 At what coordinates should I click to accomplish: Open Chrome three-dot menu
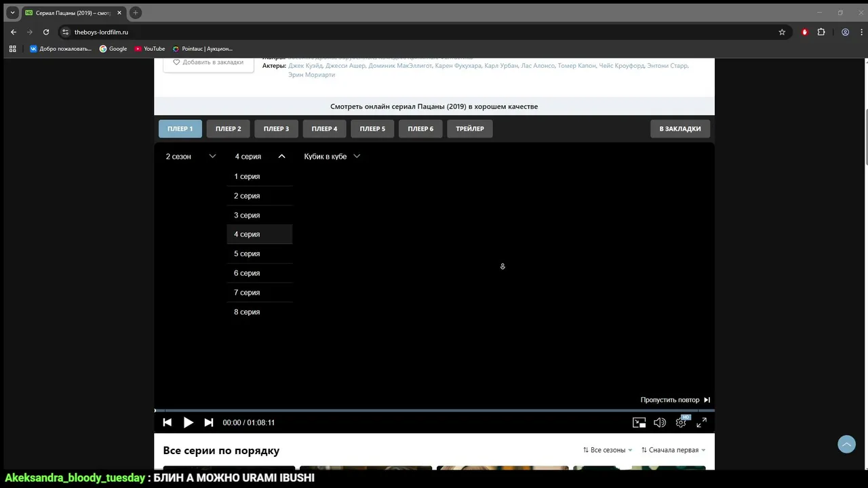860,32
